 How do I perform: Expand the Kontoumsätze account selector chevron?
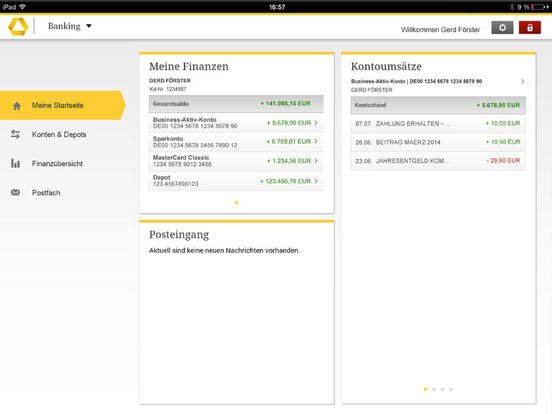(x=523, y=81)
